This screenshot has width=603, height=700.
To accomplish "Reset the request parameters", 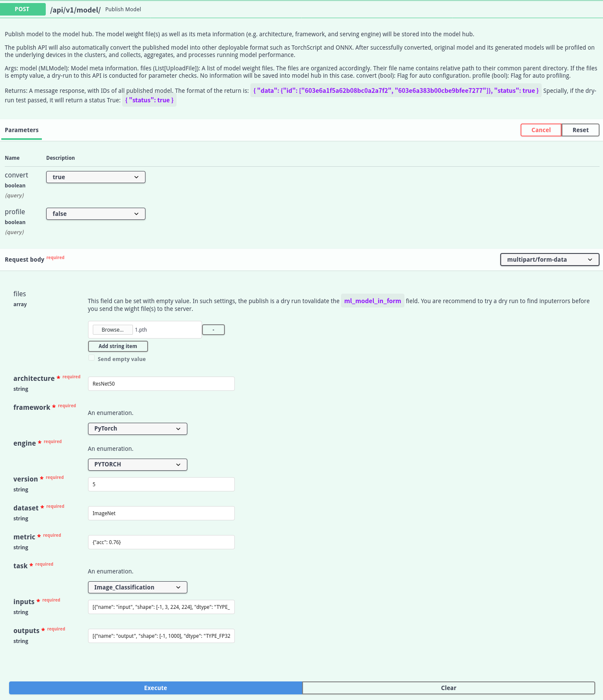I will tap(581, 130).
